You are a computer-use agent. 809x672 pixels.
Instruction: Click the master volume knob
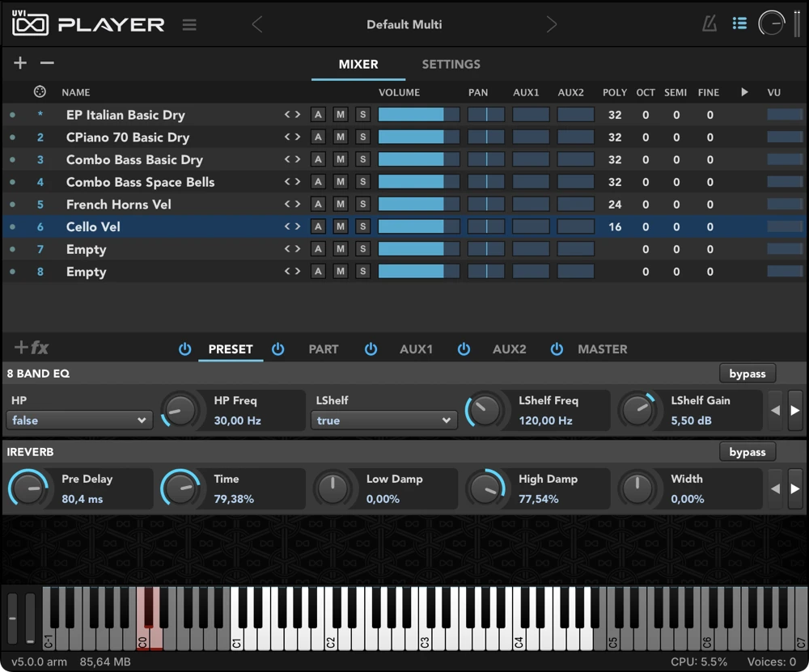pos(771,23)
